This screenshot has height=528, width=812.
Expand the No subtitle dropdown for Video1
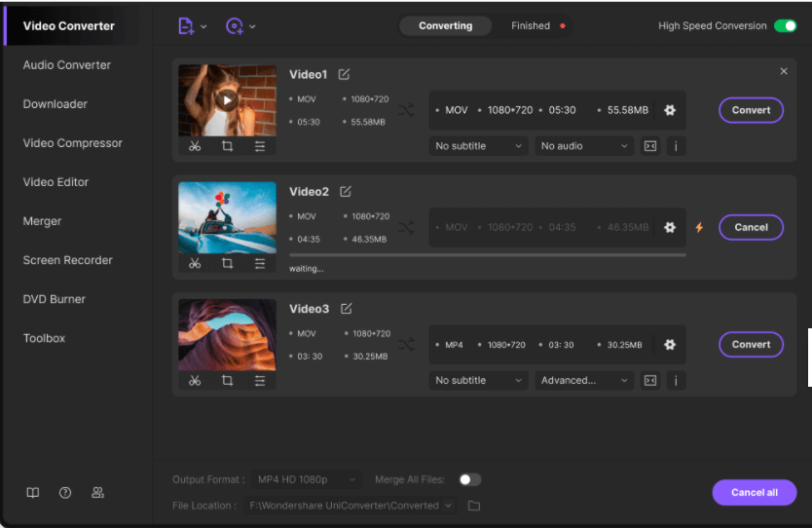point(478,146)
